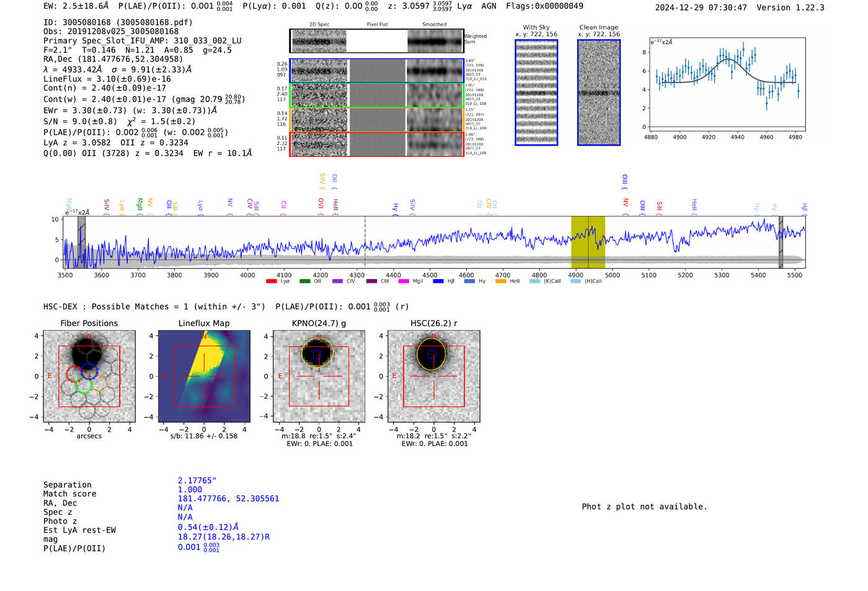Select the KPNO(24.7) g cutout image

tap(319, 376)
